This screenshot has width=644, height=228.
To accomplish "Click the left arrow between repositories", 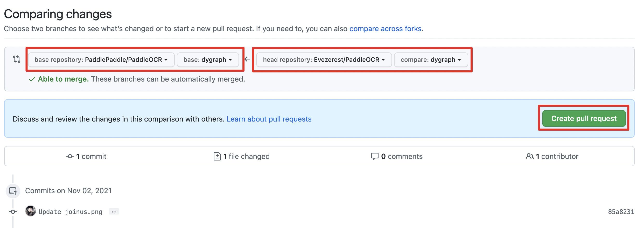I will click(247, 59).
